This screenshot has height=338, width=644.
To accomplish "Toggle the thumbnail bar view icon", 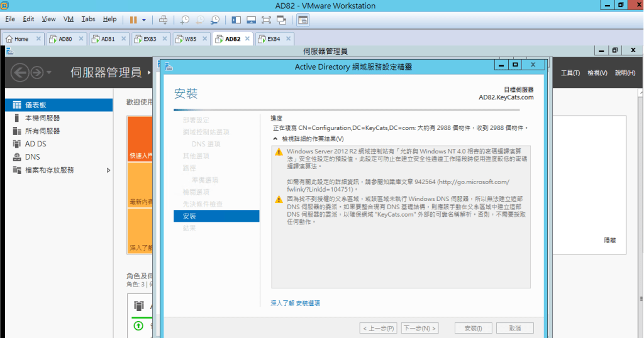I will pos(252,19).
